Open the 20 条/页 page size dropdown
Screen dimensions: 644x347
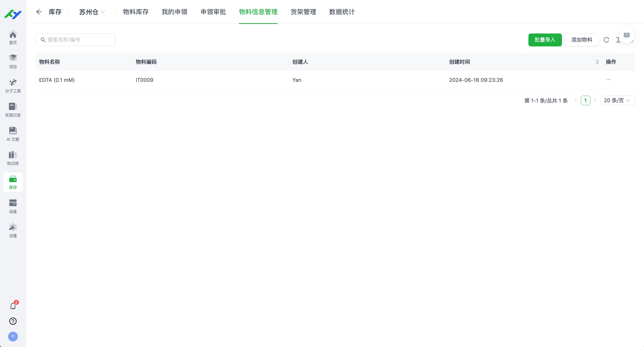(x=617, y=100)
